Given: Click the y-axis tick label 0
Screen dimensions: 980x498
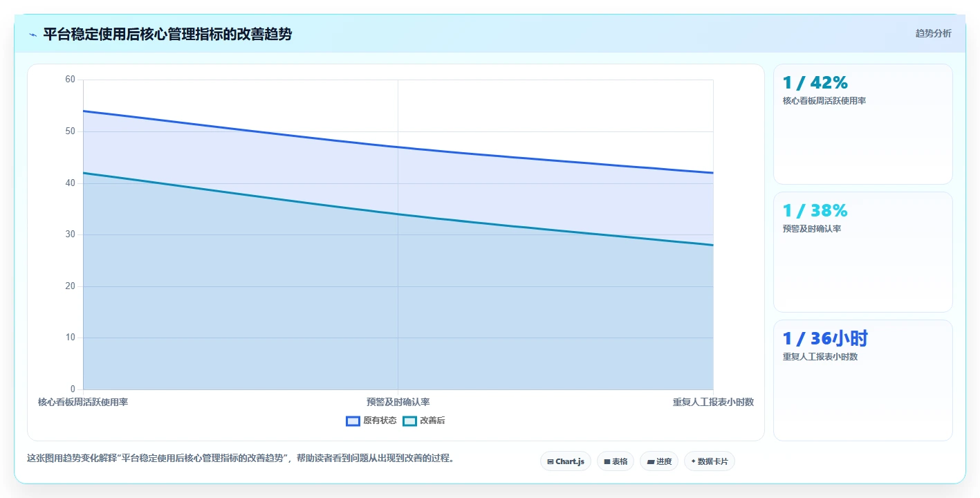Looking at the screenshot, I should coord(73,389).
